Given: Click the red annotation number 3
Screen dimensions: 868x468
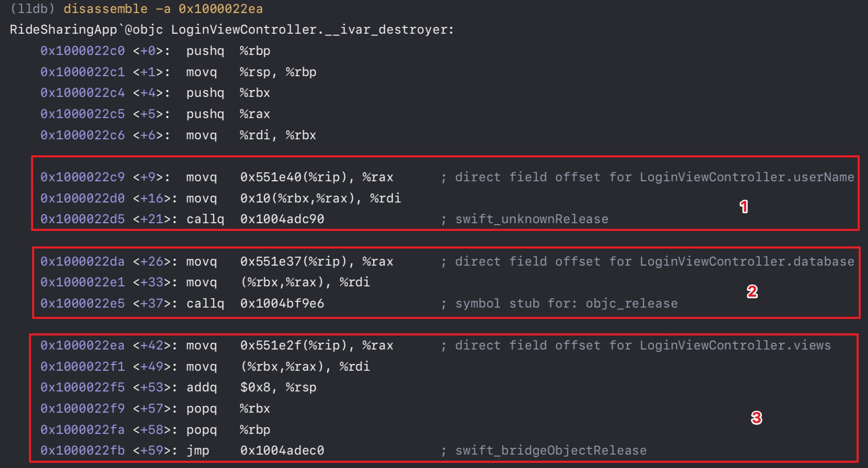Looking at the screenshot, I should (756, 418).
